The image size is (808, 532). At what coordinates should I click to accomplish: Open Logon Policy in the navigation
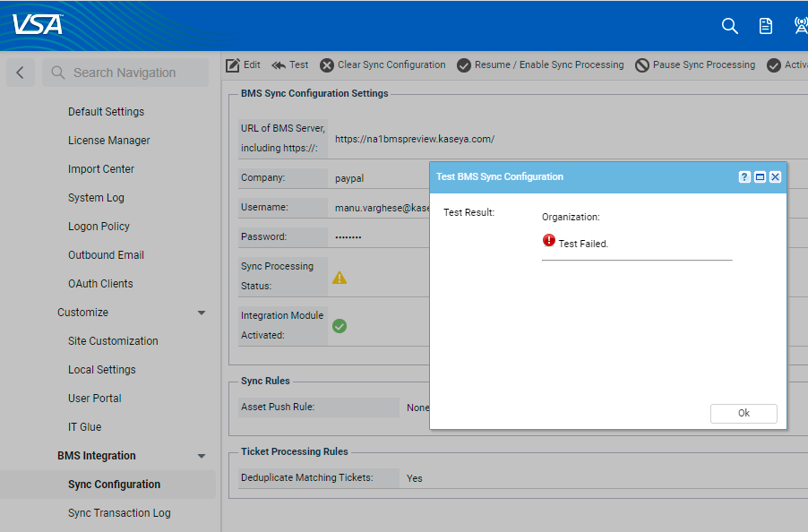(x=99, y=226)
